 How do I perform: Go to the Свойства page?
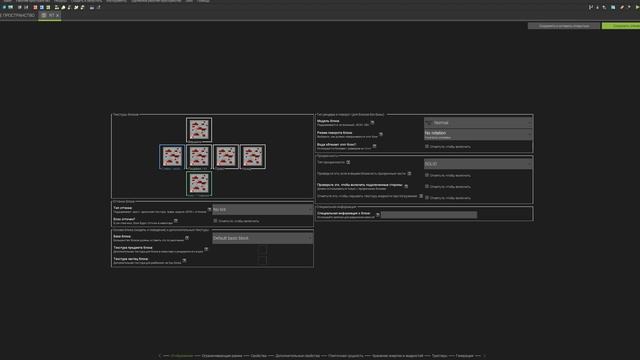tap(258, 356)
